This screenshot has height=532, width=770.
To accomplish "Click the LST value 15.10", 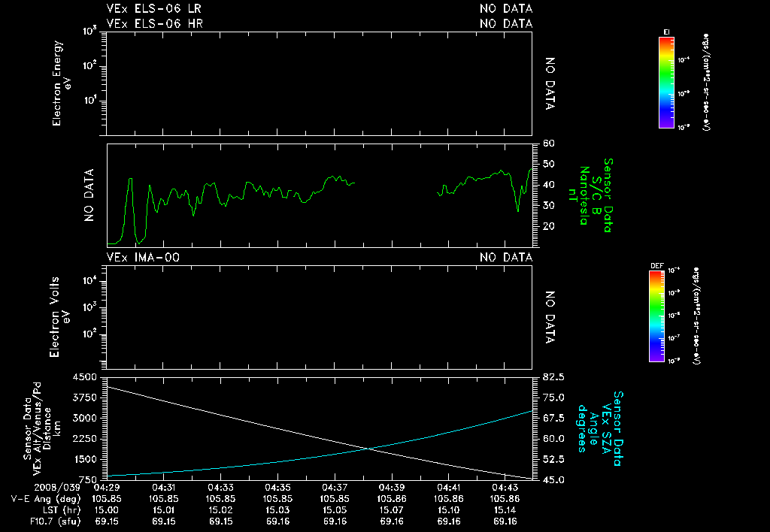I will pyautogui.click(x=448, y=510).
